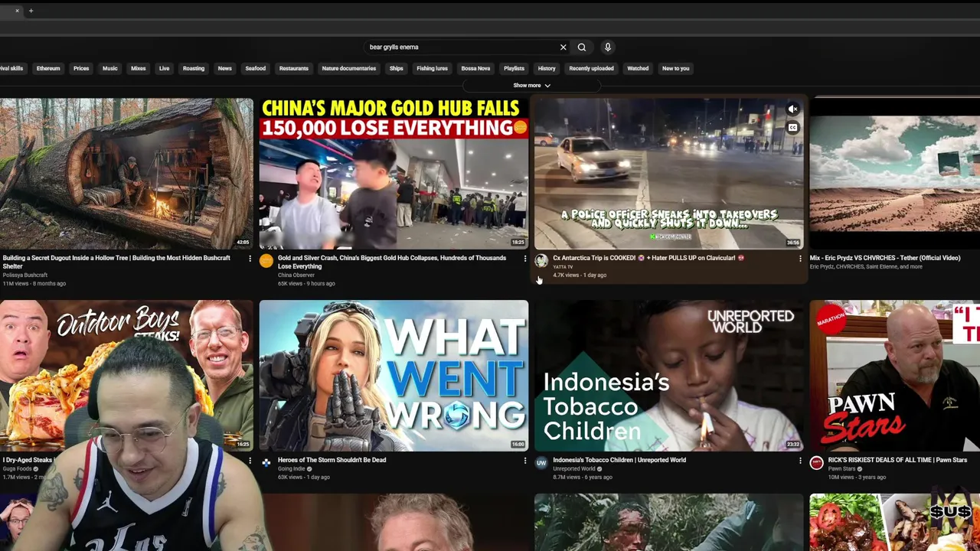Select the Ships filter chip
Viewport: 980px width, 551px height.
pyautogui.click(x=396, y=68)
